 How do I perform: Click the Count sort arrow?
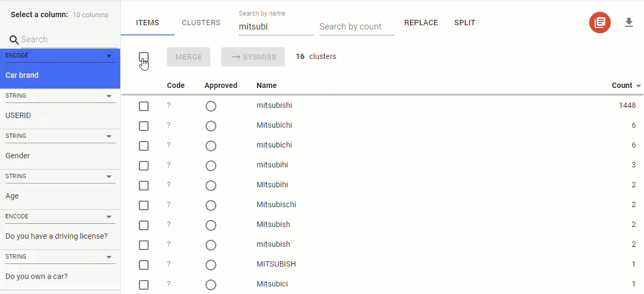coord(639,86)
